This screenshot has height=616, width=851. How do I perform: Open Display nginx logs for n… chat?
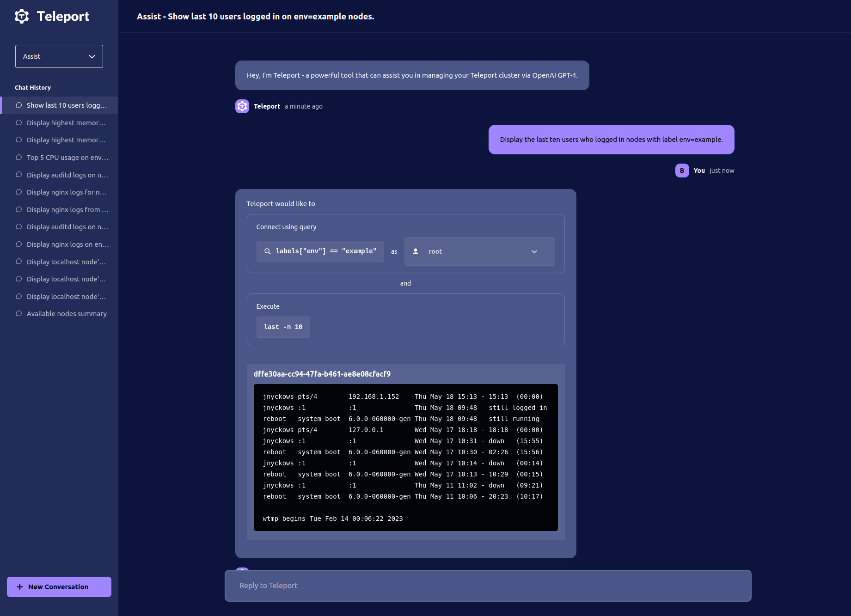[x=67, y=192]
